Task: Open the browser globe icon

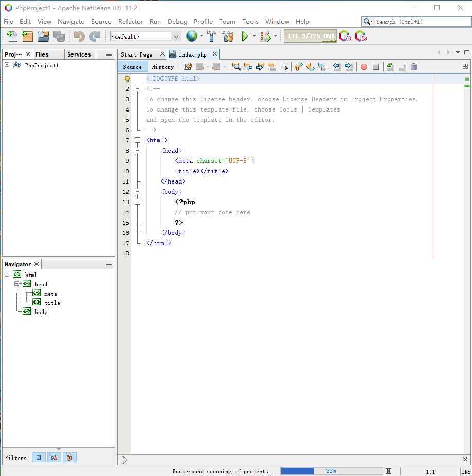Action: [x=192, y=36]
